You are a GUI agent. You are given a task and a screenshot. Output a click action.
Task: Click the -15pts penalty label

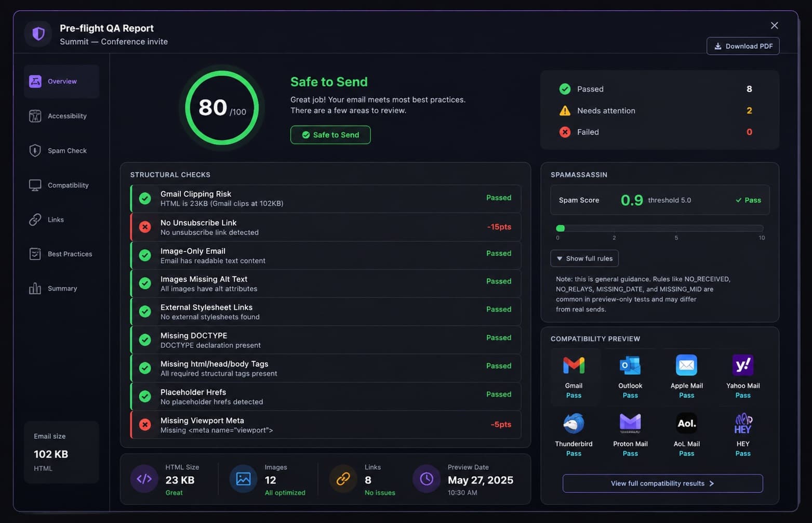click(x=499, y=227)
